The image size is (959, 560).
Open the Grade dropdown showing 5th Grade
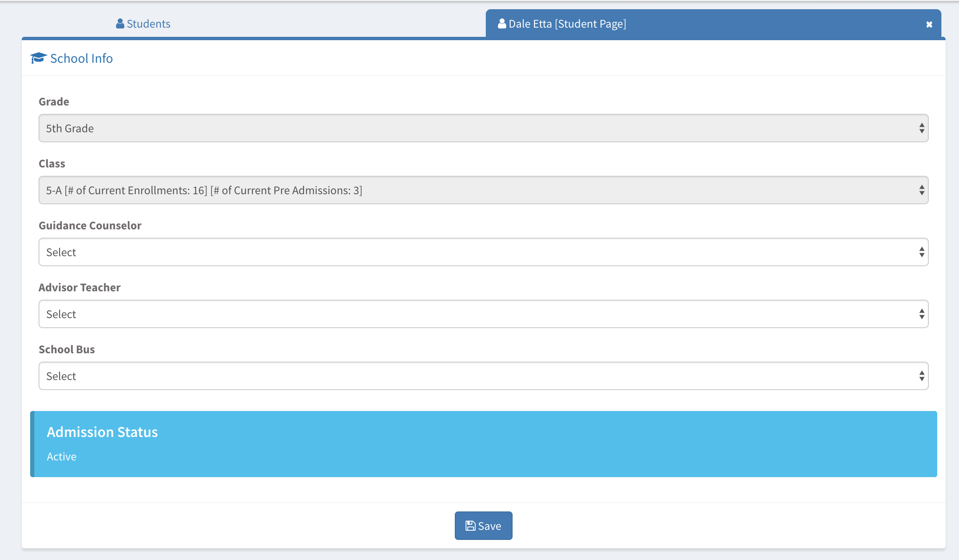coord(483,128)
